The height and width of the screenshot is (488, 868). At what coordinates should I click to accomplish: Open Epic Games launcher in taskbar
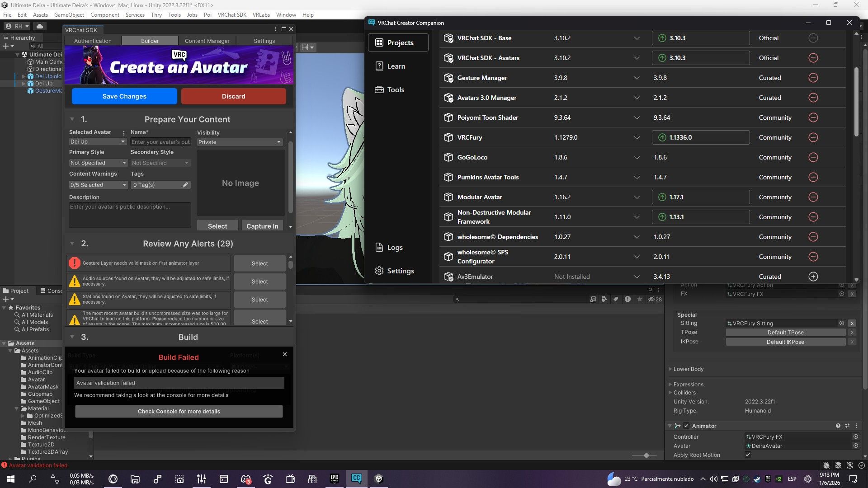(335, 479)
